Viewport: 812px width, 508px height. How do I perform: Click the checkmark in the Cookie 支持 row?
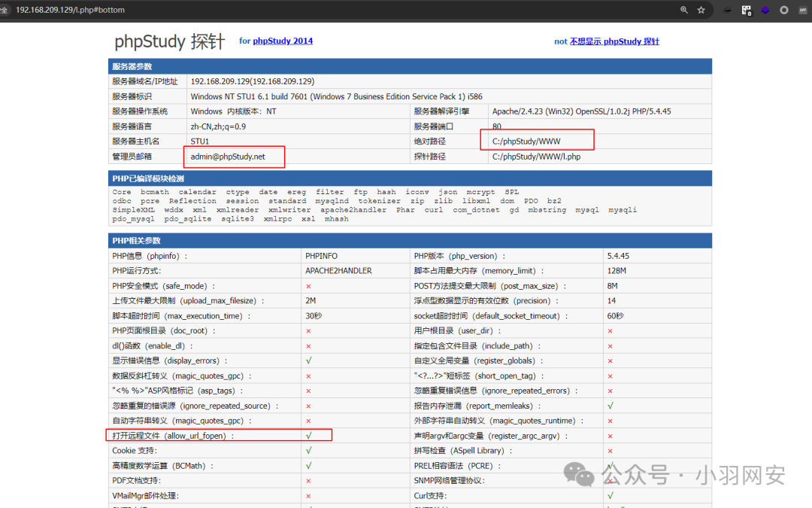coord(309,451)
